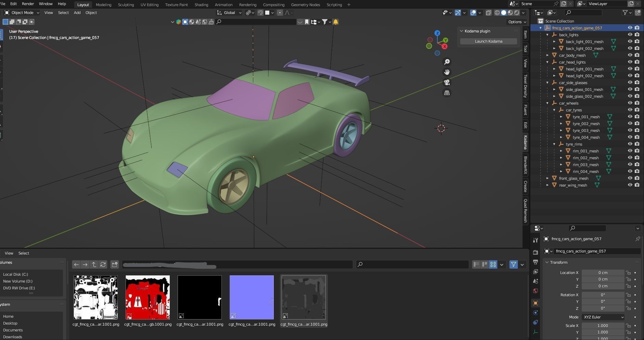This screenshot has height=340, width=644.
Task: Open the Object properties tab icon
Action: (536, 303)
